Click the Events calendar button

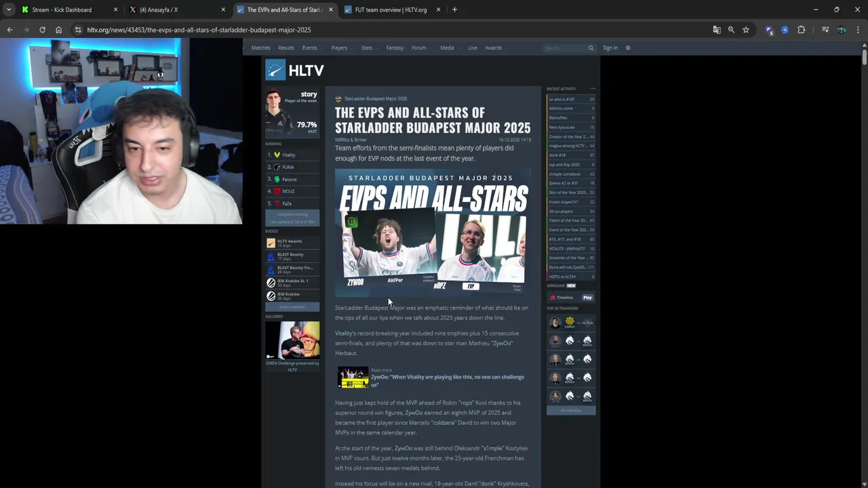point(292,307)
